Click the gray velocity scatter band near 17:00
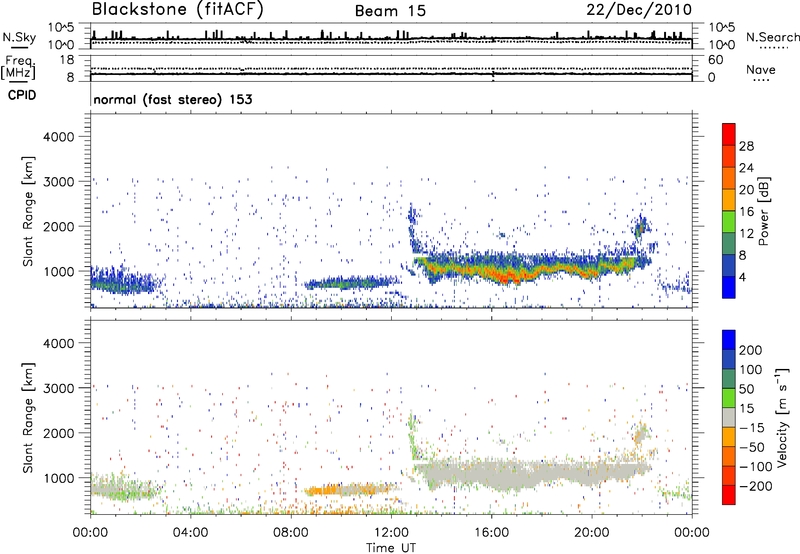The width and height of the screenshot is (800, 554). 515,475
